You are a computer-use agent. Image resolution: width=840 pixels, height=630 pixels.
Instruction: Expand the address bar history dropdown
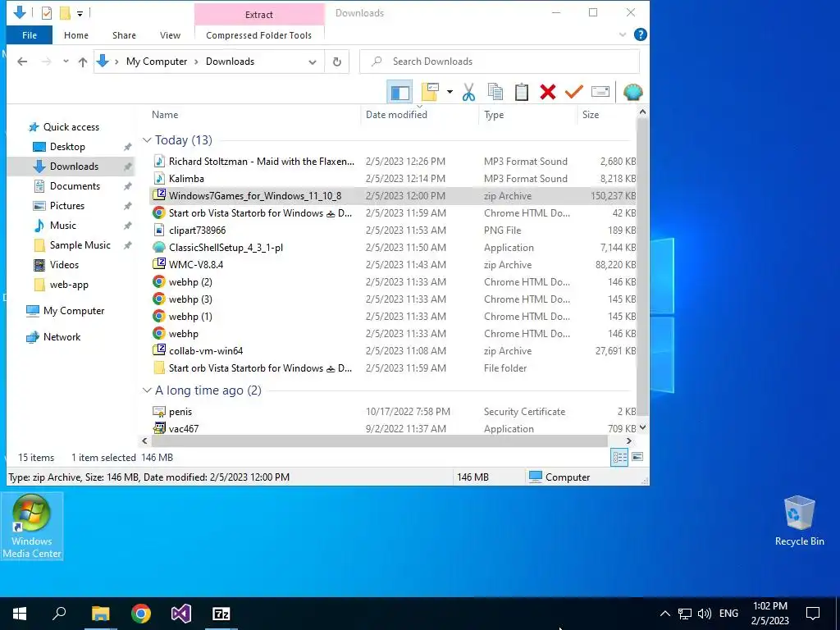[x=313, y=62]
